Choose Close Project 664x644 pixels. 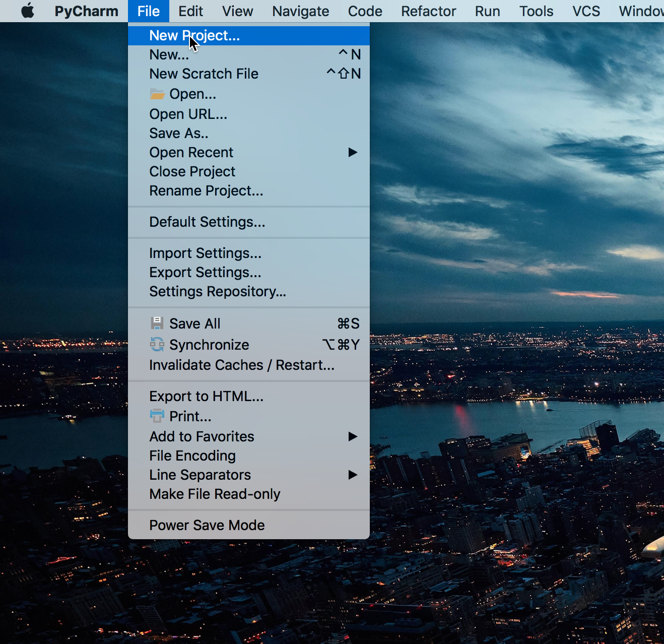(x=249, y=171)
